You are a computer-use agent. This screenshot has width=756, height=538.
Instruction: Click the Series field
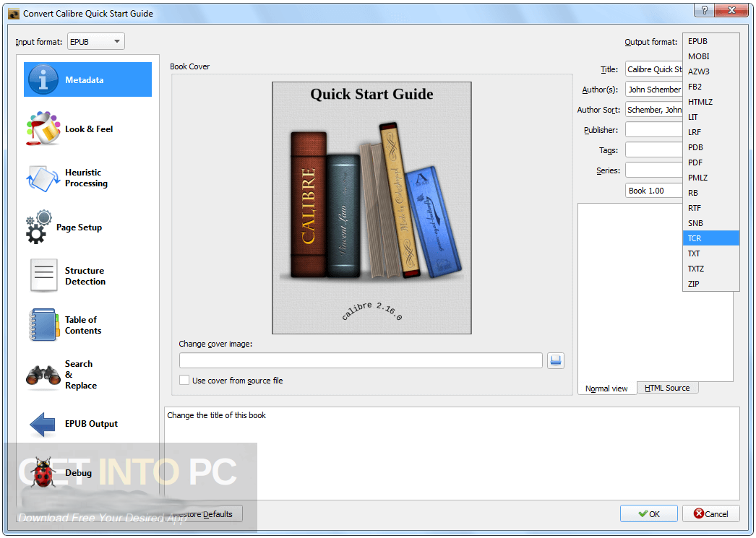pyautogui.click(x=654, y=170)
